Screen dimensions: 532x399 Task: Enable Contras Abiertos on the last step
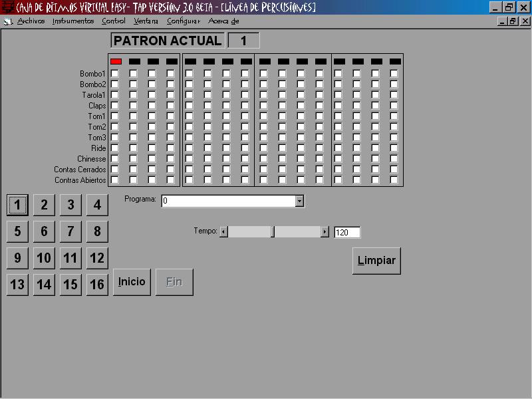(x=394, y=180)
